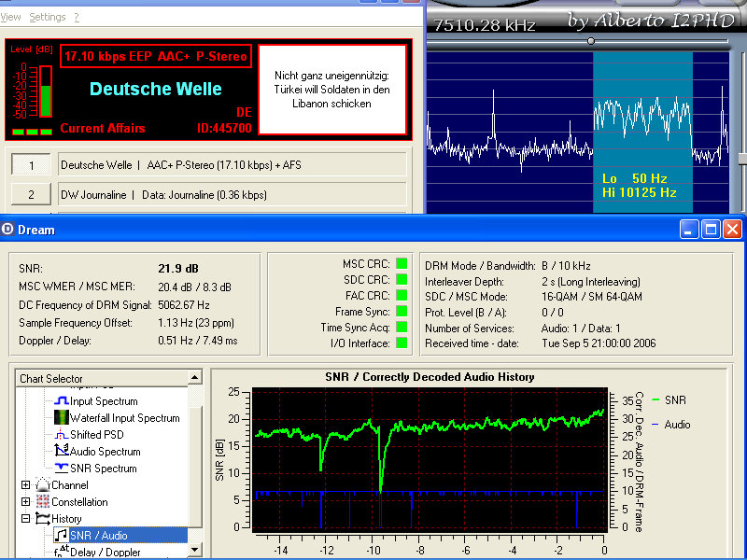Click the MSC CRC green status light
This screenshot has width=747, height=560.
point(402,263)
